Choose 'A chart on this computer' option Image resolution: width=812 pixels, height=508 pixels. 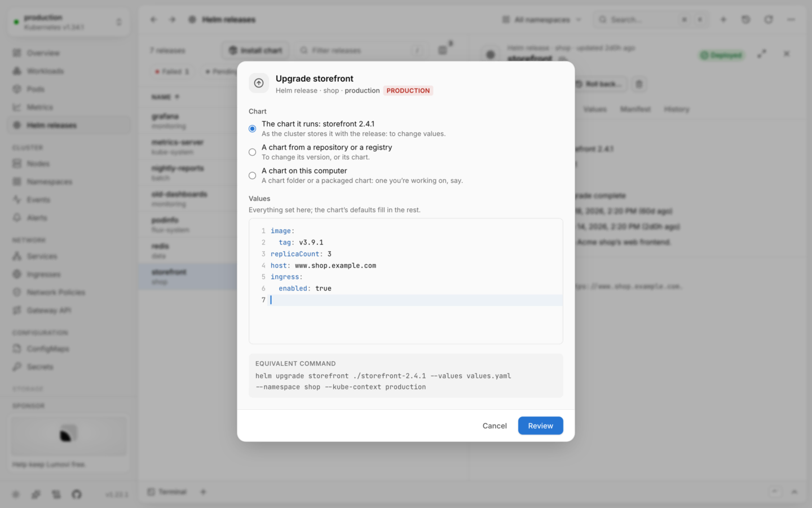pyautogui.click(x=252, y=176)
